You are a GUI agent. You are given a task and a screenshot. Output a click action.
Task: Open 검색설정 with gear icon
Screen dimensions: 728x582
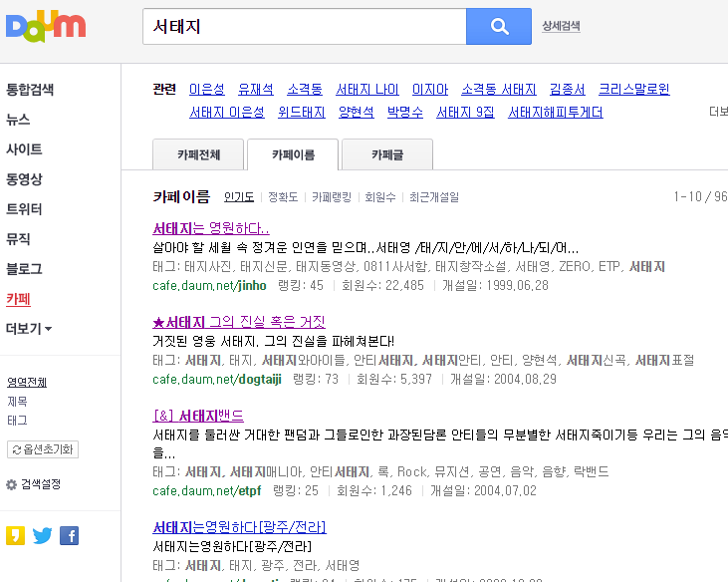click(34, 484)
